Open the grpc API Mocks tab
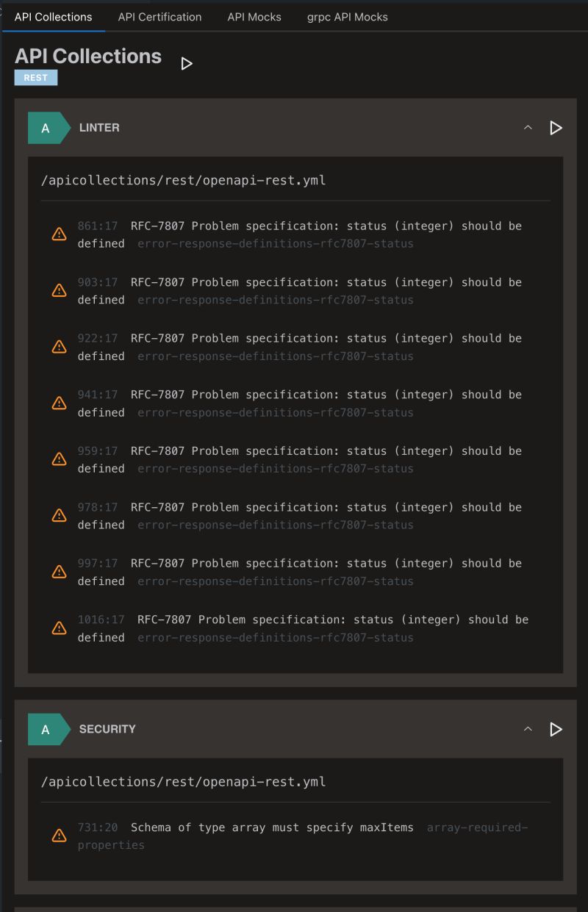Image resolution: width=588 pixels, height=912 pixels. pyautogui.click(x=347, y=16)
